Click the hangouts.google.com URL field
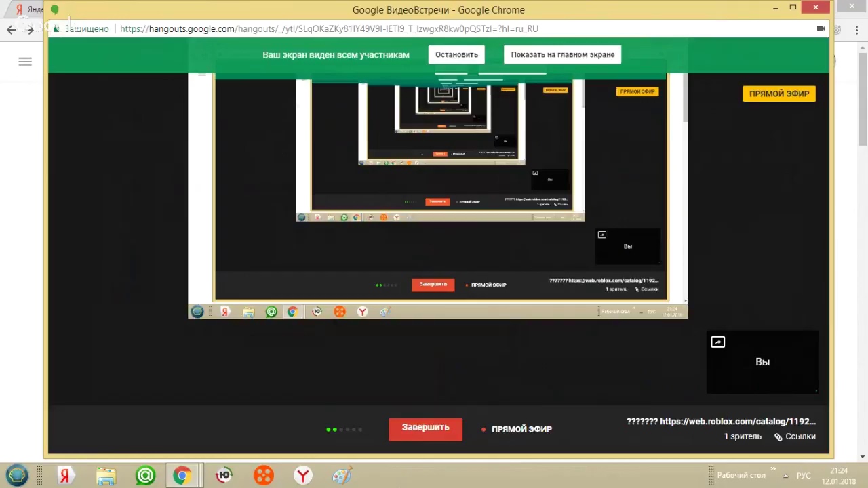The height and width of the screenshot is (488, 868). tap(329, 28)
